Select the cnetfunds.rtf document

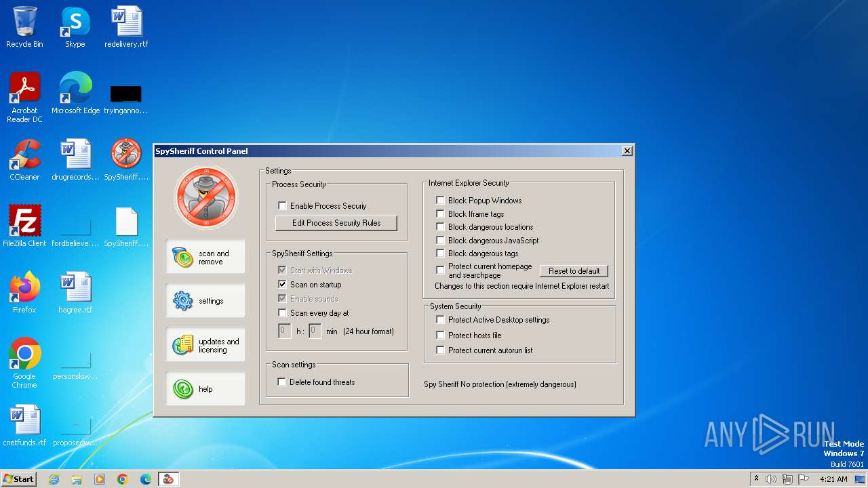click(x=24, y=426)
